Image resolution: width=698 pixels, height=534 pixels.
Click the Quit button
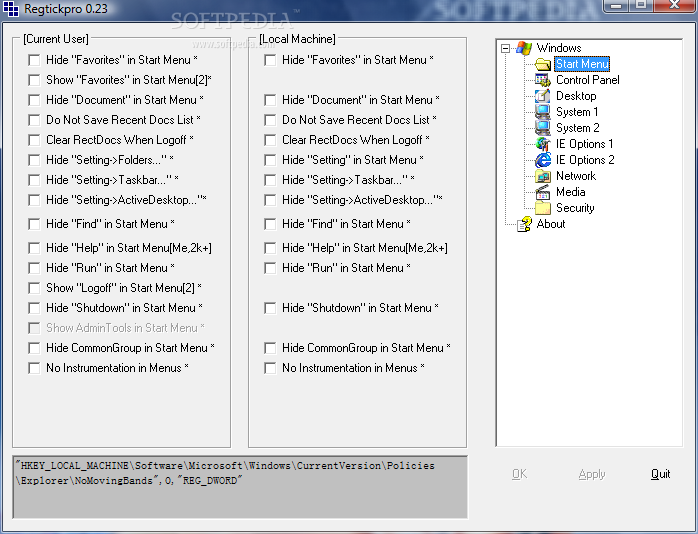[661, 474]
